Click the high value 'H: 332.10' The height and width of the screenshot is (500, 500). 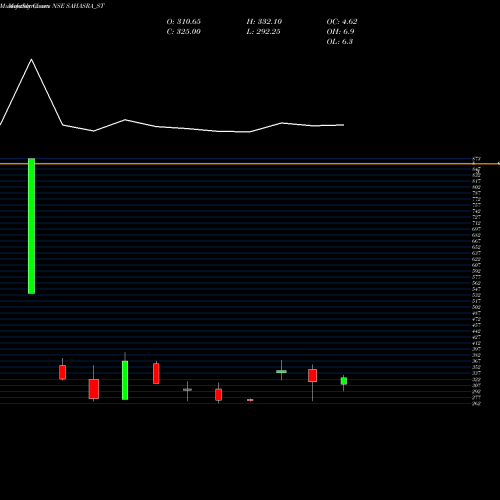pos(264,22)
